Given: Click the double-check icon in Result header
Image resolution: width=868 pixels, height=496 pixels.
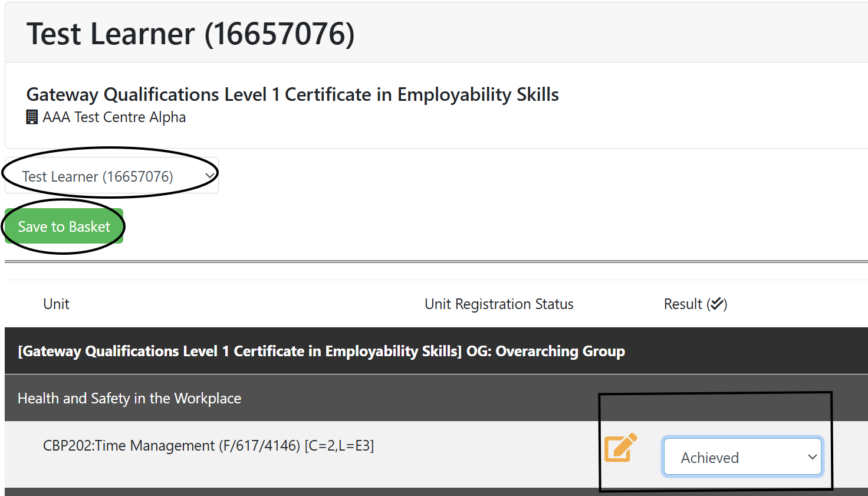Looking at the screenshot, I should pyautogui.click(x=716, y=304).
